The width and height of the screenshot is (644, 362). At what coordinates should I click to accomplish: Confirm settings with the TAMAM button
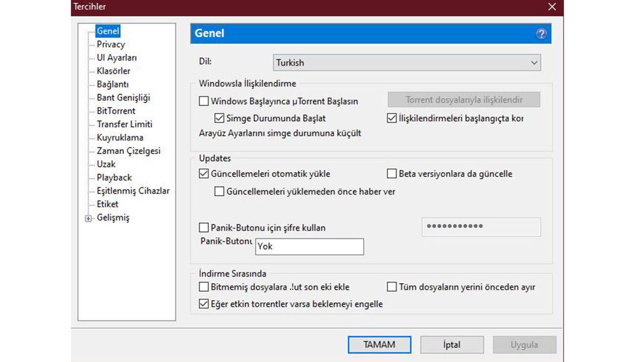[379, 344]
